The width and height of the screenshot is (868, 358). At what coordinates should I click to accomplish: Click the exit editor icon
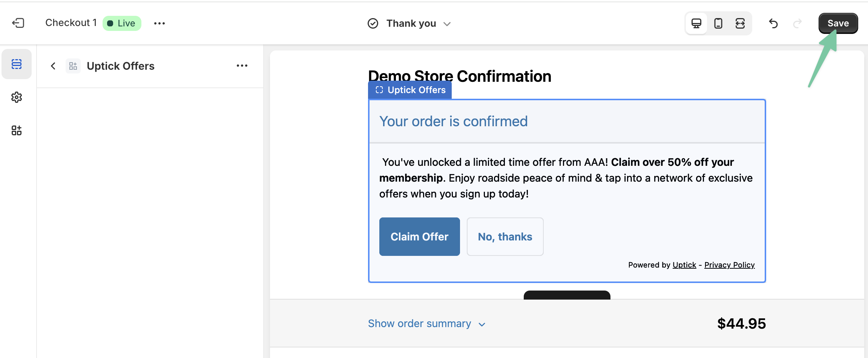pyautogui.click(x=18, y=23)
